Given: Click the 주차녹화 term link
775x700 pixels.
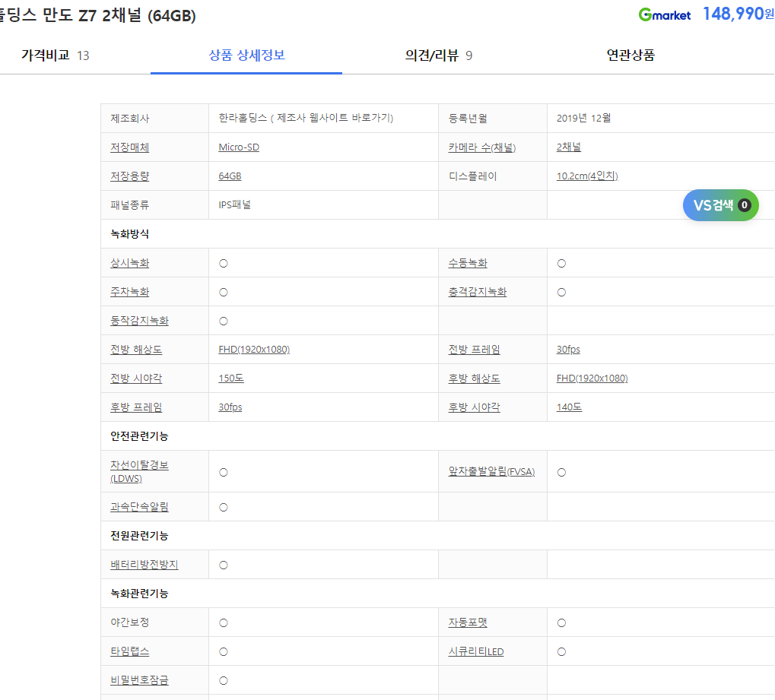Looking at the screenshot, I should pyautogui.click(x=129, y=292).
